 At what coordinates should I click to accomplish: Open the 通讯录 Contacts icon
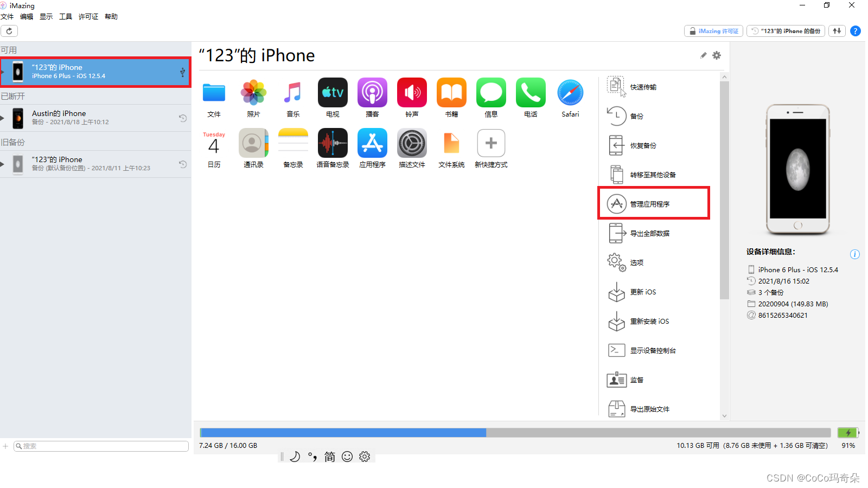click(x=253, y=143)
